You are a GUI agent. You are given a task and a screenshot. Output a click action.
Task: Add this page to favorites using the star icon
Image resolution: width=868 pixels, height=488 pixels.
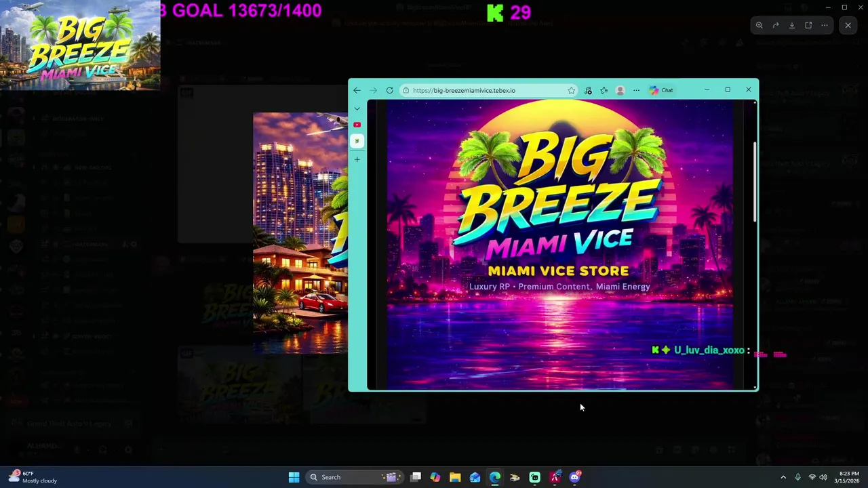(571, 90)
